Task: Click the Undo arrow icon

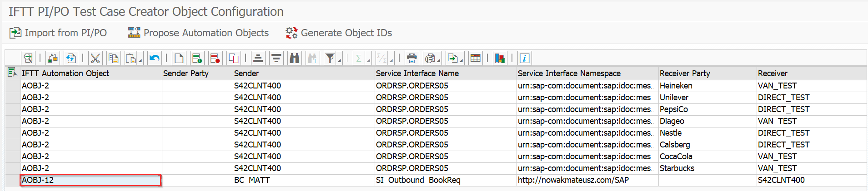Action: click(155, 58)
